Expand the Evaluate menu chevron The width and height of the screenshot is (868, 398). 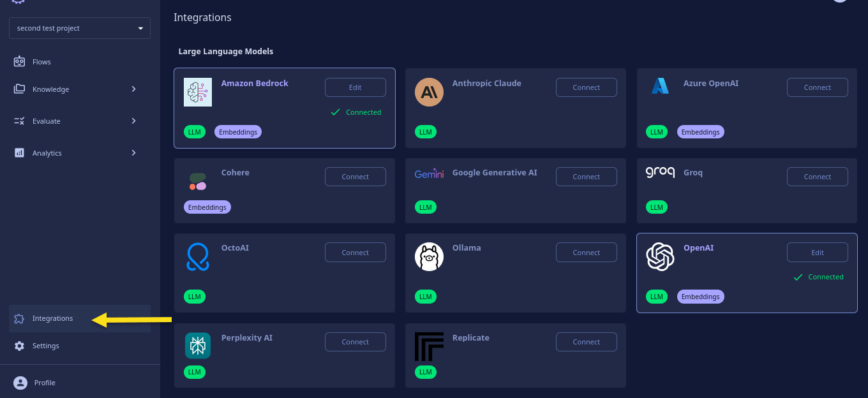(133, 121)
